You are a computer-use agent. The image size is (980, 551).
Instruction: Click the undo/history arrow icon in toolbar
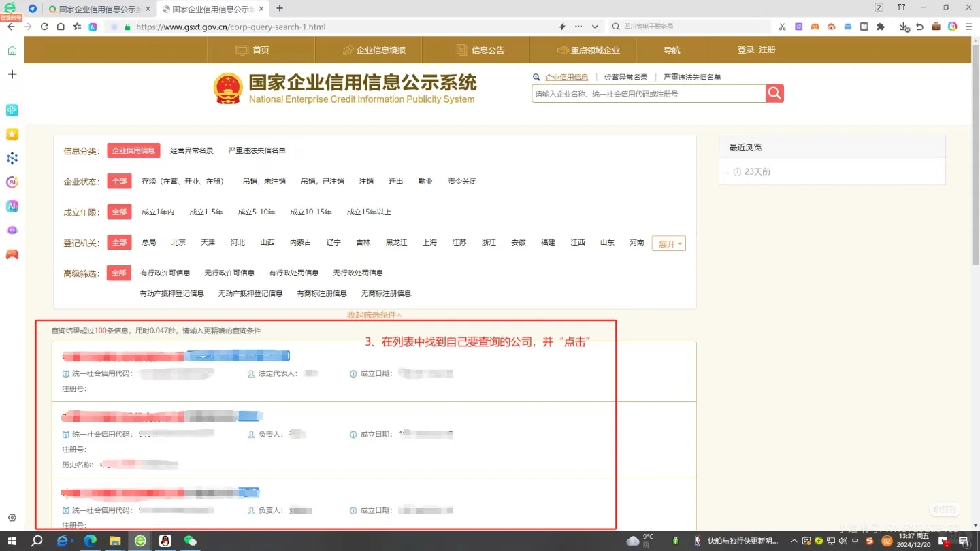[x=920, y=27]
